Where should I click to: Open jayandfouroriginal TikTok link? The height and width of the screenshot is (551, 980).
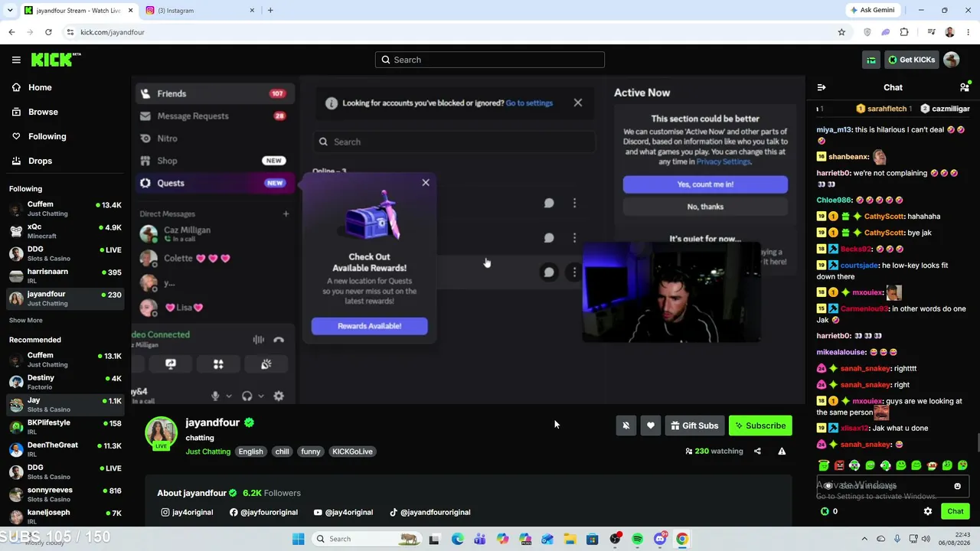coord(430,513)
